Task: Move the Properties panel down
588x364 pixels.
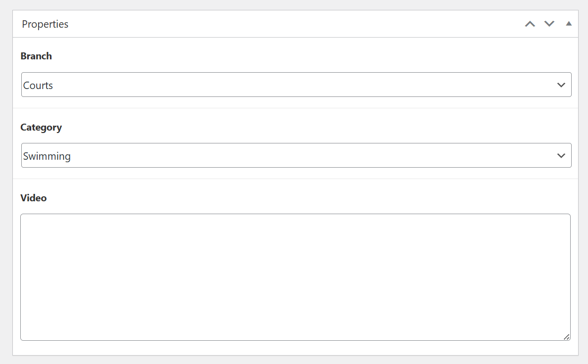Action: [x=549, y=24]
